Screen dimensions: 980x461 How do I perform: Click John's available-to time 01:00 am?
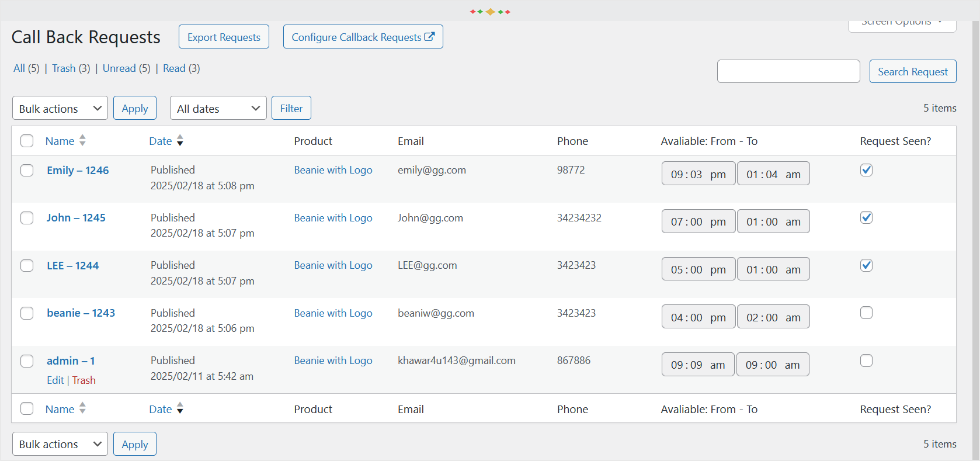tap(773, 221)
